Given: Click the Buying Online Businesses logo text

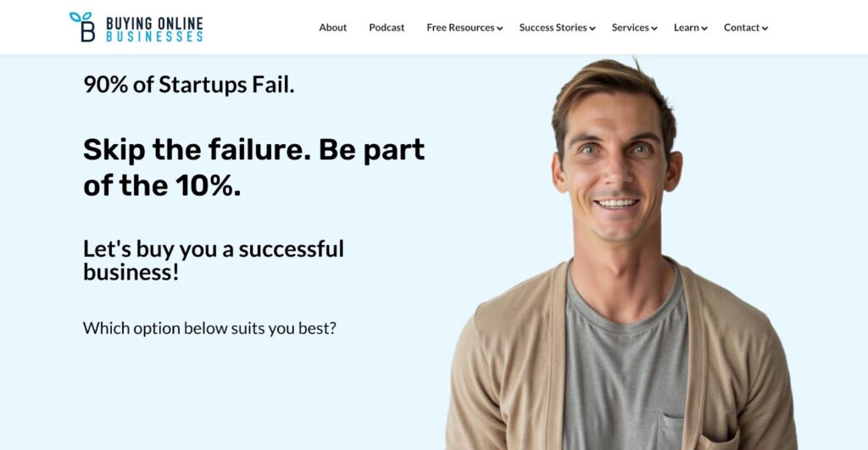Looking at the screenshot, I should click(154, 30).
